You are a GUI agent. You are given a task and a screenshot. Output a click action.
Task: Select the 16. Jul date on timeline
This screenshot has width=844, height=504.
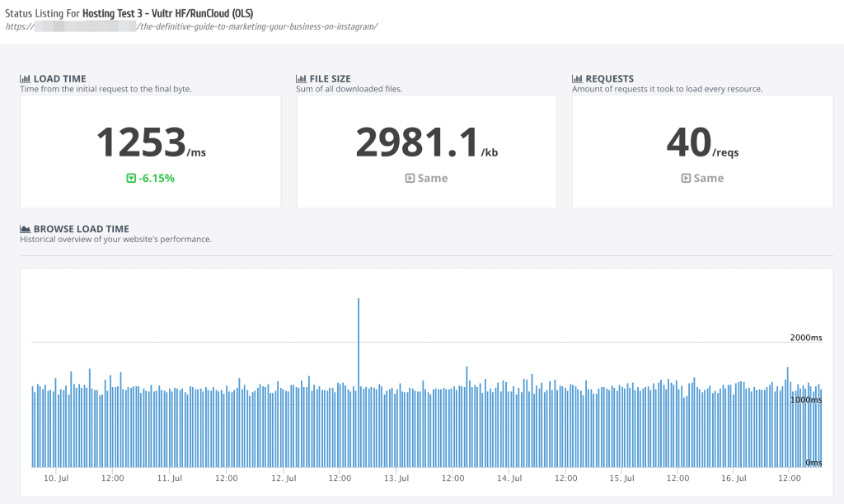click(x=734, y=478)
